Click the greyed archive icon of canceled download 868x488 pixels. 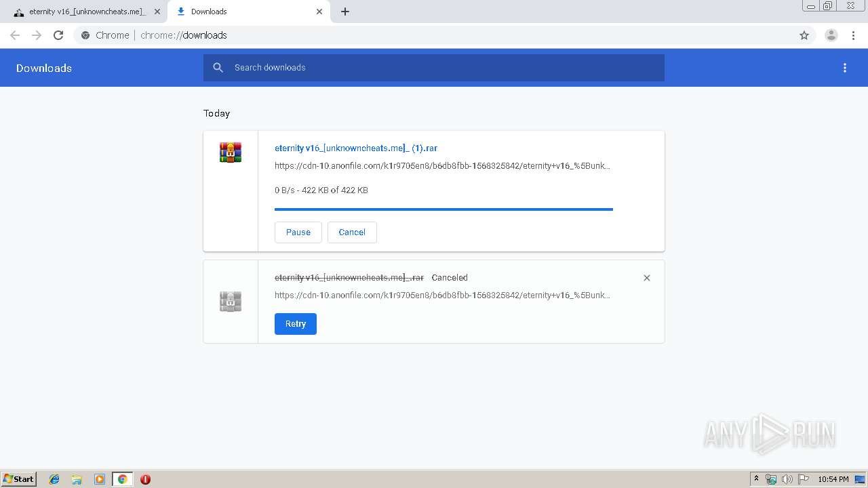click(x=231, y=301)
